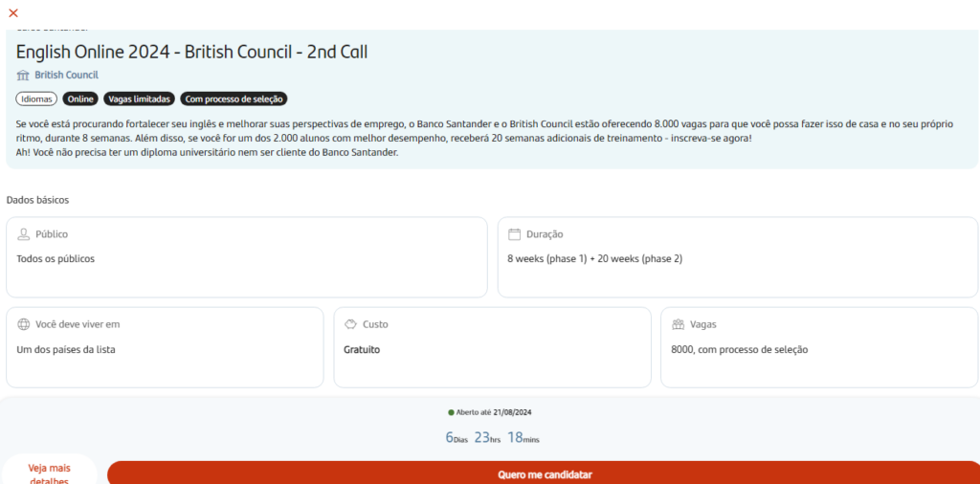Click Um dos países da lista text
This screenshot has height=484, width=980.
click(x=66, y=350)
